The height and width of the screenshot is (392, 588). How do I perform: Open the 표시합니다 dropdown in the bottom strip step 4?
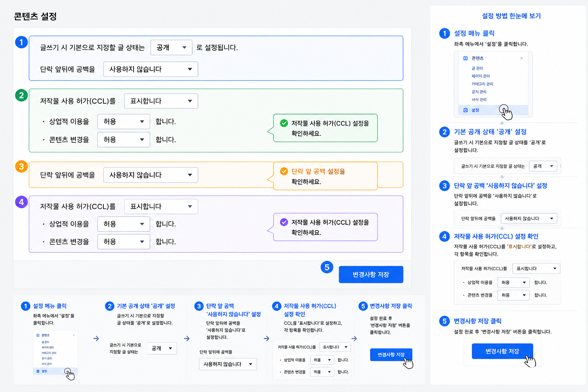pos(335,347)
